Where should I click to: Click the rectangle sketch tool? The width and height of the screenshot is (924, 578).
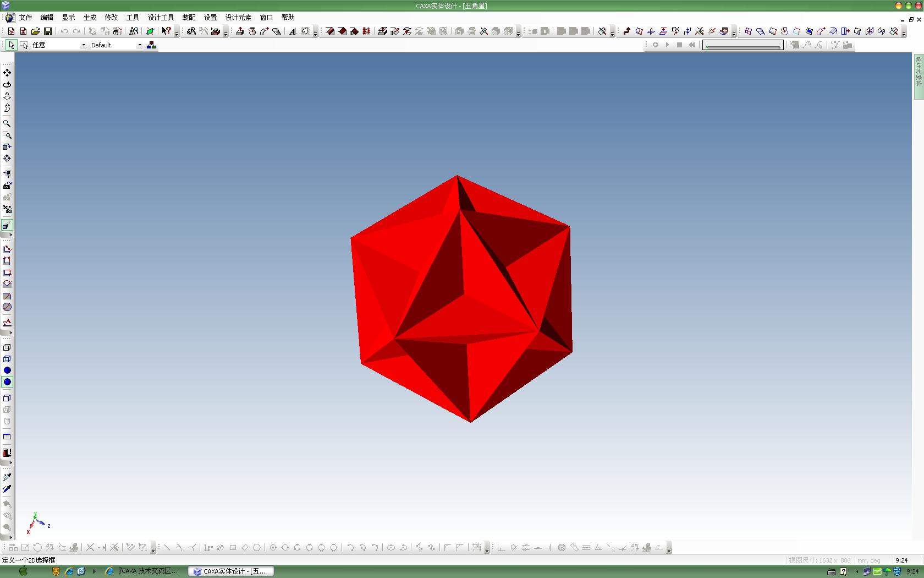(233, 548)
